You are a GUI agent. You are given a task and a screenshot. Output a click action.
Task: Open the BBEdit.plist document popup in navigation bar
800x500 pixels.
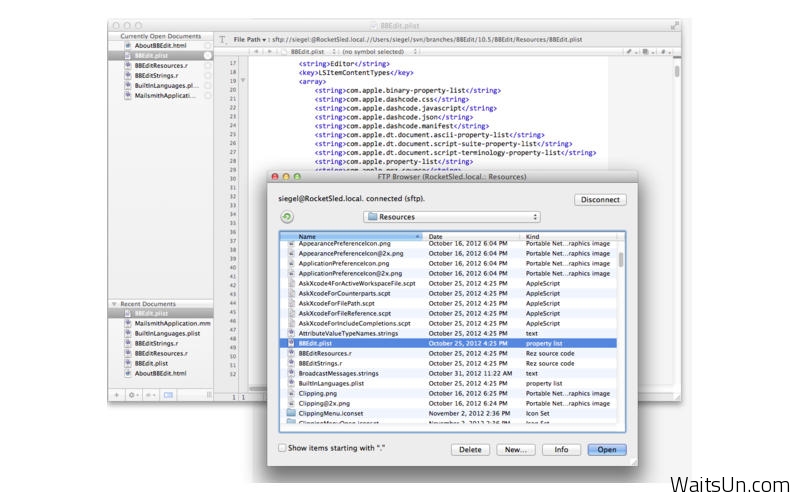[311, 52]
